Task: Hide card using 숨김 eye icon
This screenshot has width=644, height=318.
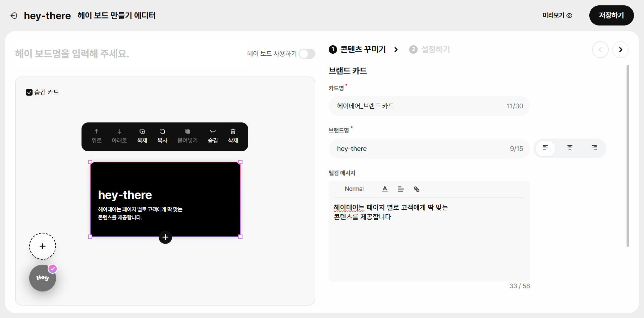Action: point(213,136)
